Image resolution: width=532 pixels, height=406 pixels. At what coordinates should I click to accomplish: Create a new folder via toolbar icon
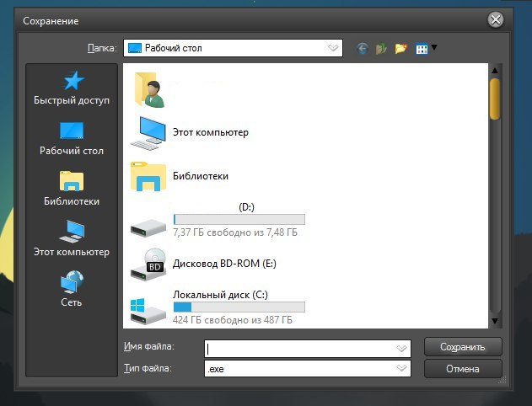point(401,48)
